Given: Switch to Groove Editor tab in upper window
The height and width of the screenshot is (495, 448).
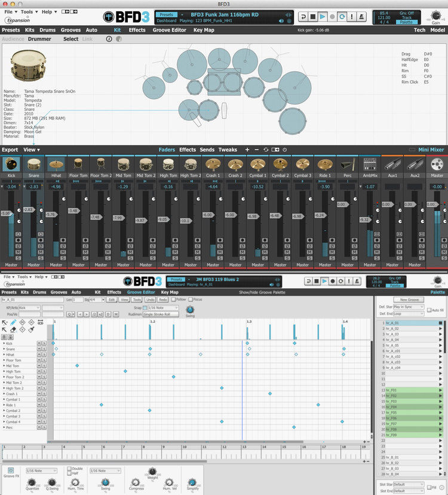Looking at the screenshot, I should (x=170, y=30).
